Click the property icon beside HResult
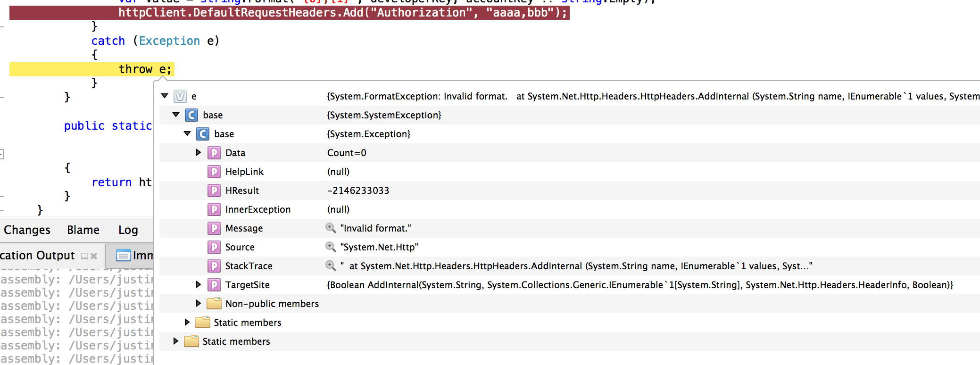 click(x=214, y=190)
